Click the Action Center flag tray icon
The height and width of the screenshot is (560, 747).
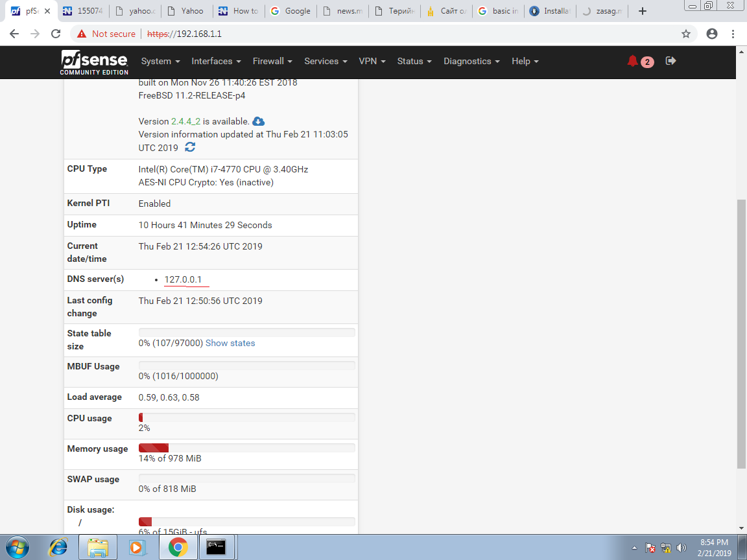point(650,548)
